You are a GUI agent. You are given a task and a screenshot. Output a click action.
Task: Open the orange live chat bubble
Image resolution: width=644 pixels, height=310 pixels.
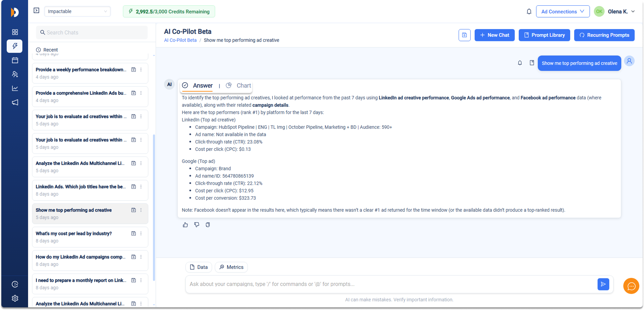pyautogui.click(x=631, y=286)
